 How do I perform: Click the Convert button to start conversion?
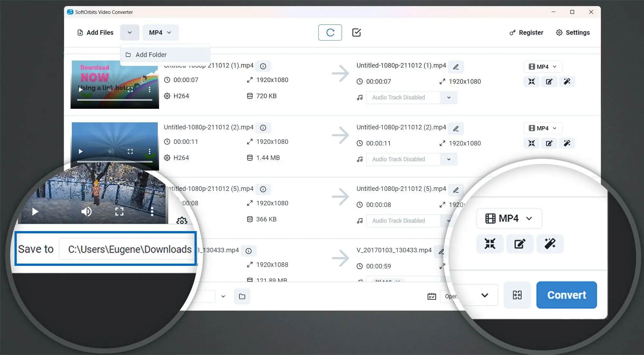566,295
